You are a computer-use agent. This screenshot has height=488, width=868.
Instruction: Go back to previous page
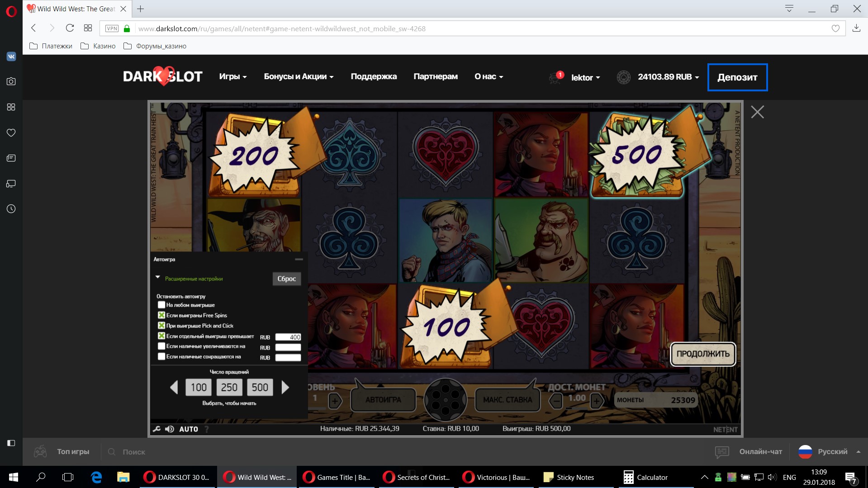tap(33, 28)
